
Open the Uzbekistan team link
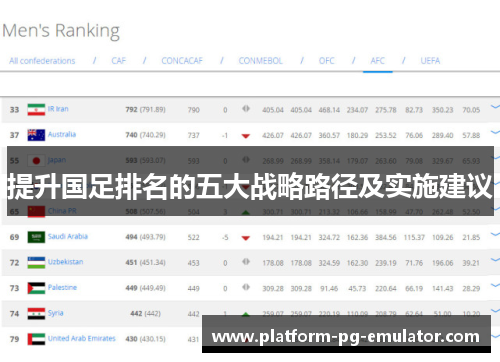[65, 262]
